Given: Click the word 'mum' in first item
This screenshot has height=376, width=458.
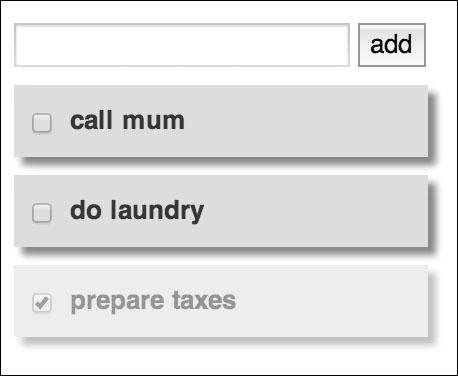Looking at the screenshot, I should (154, 121).
